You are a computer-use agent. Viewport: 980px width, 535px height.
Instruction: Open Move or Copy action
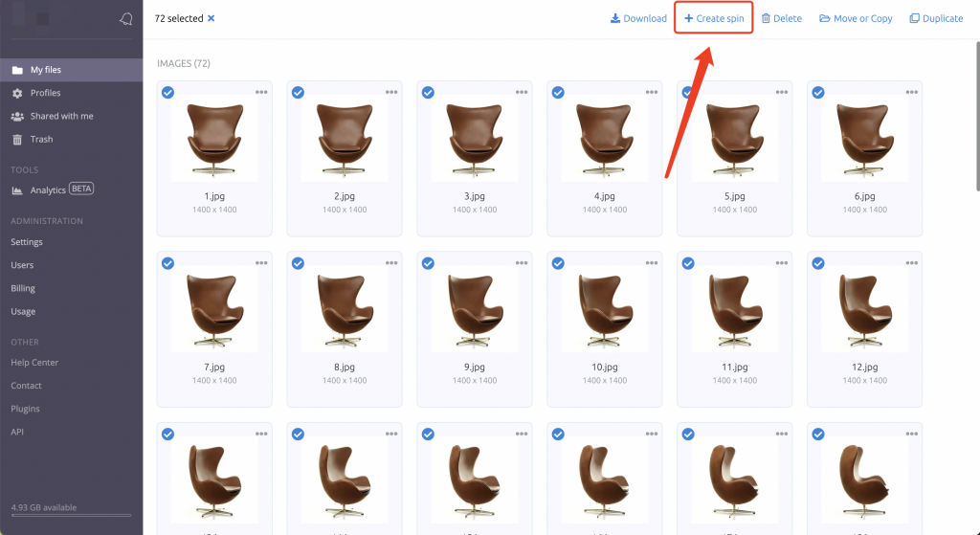856,18
